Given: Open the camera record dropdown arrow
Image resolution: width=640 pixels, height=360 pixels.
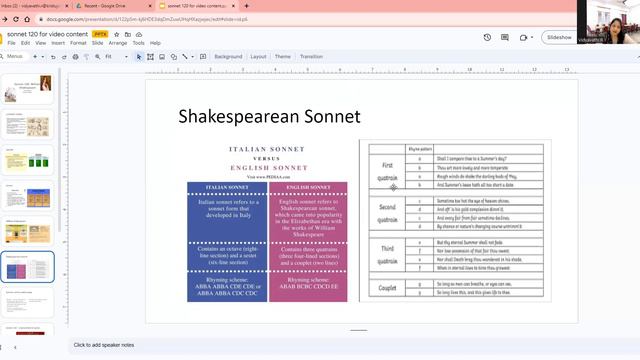Looking at the screenshot, I should [x=532, y=38].
